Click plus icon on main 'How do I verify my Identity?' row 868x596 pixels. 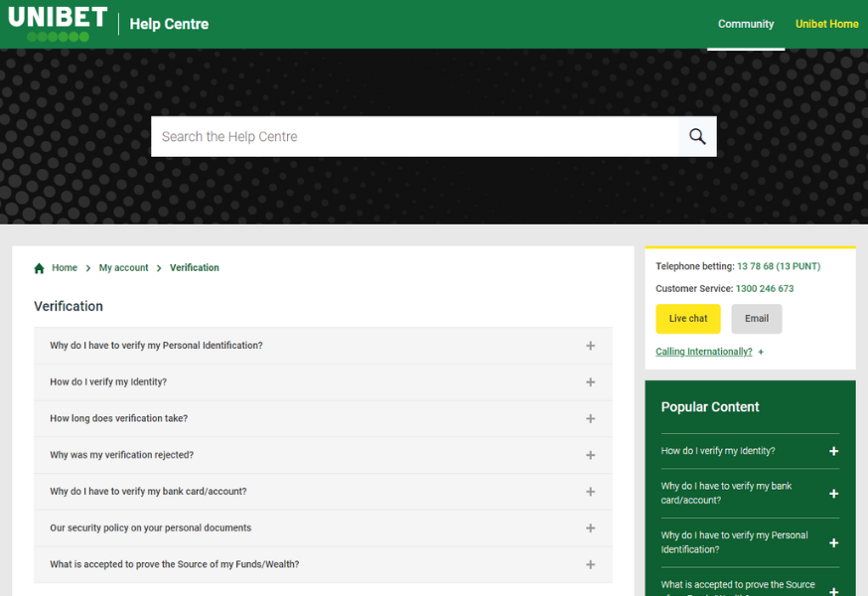(x=591, y=382)
